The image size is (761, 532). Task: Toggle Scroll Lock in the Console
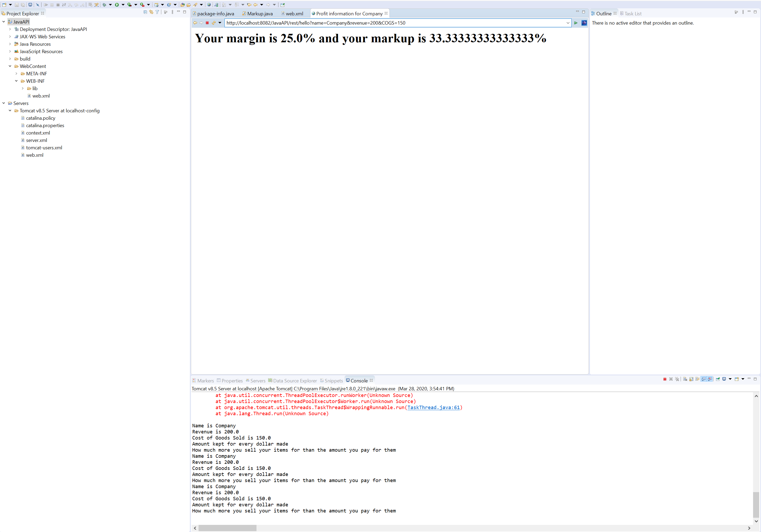691,379
